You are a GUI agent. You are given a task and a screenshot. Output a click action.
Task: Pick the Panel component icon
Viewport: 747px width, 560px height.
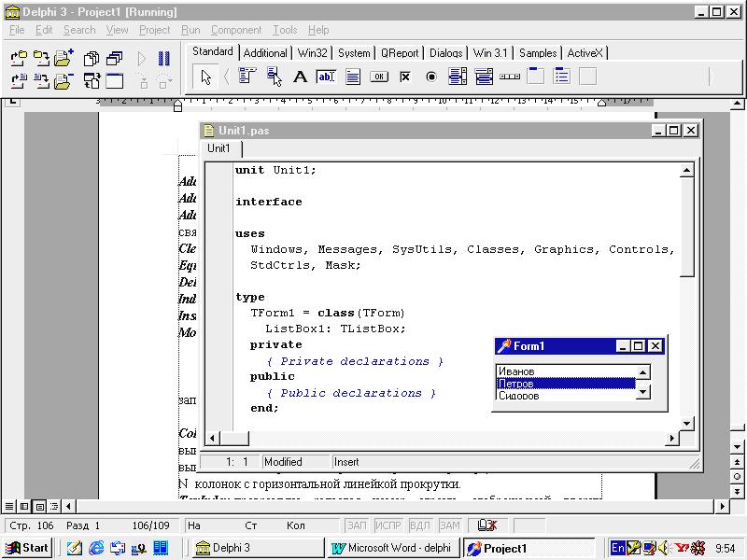point(588,77)
